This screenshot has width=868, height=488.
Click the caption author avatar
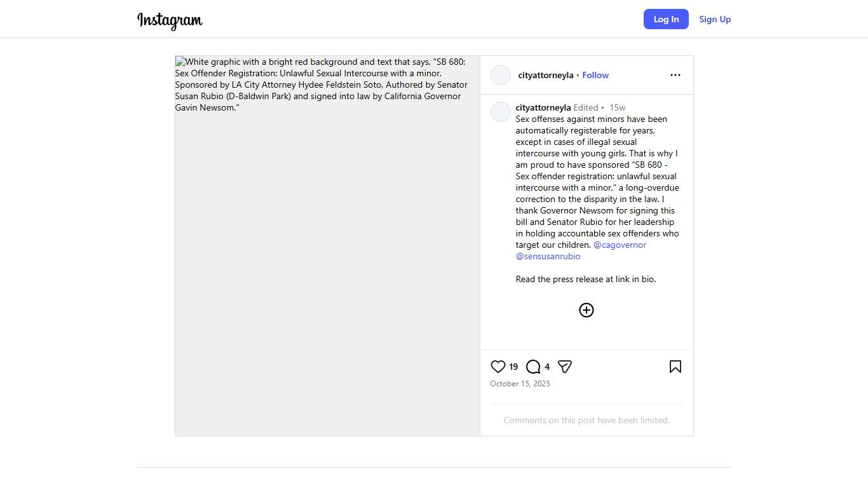click(x=501, y=112)
